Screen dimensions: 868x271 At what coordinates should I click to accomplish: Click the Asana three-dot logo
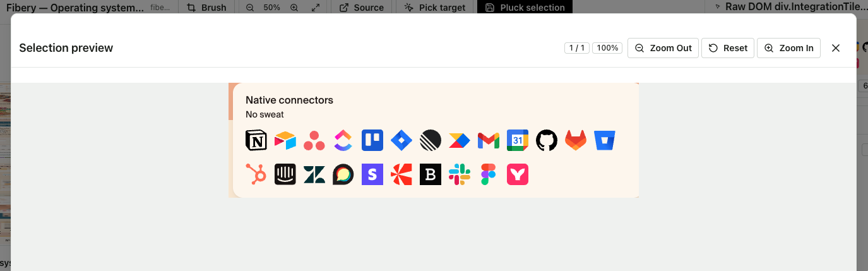click(314, 140)
